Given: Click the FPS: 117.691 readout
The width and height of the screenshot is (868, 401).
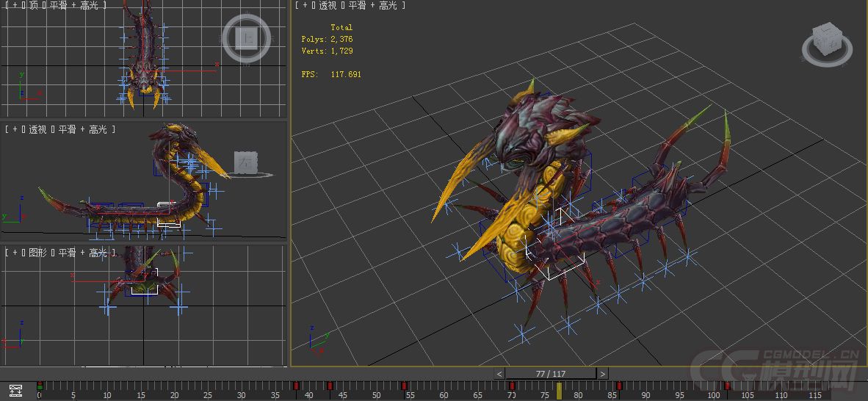Looking at the screenshot, I should pyautogui.click(x=331, y=74).
